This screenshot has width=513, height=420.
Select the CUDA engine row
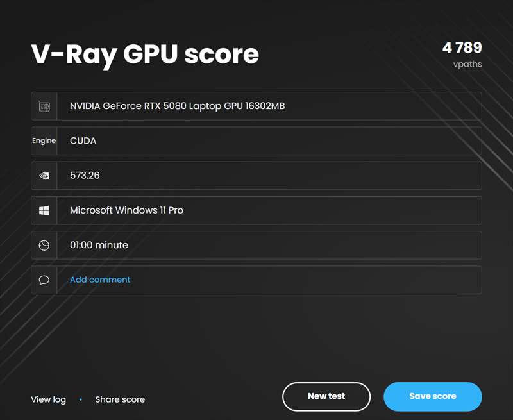(269, 140)
